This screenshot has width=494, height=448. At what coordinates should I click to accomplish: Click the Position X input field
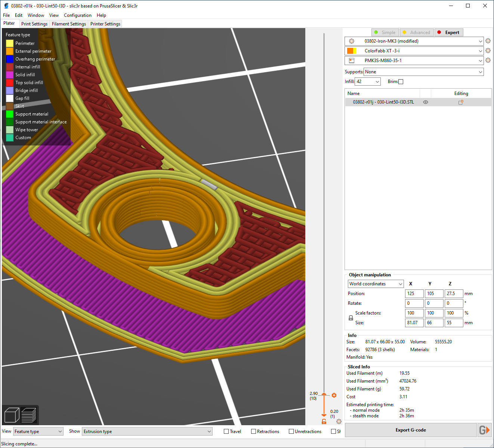pyautogui.click(x=414, y=294)
